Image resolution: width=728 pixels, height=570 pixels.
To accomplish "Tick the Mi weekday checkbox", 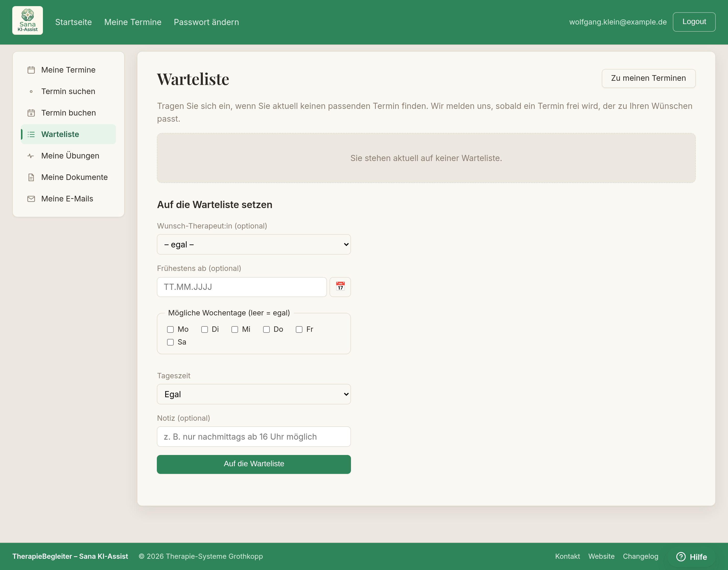I will pyautogui.click(x=235, y=329).
